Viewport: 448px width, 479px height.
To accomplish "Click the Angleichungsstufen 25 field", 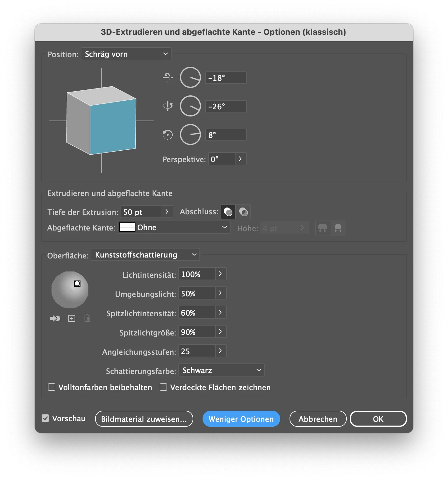I will pyautogui.click(x=197, y=351).
